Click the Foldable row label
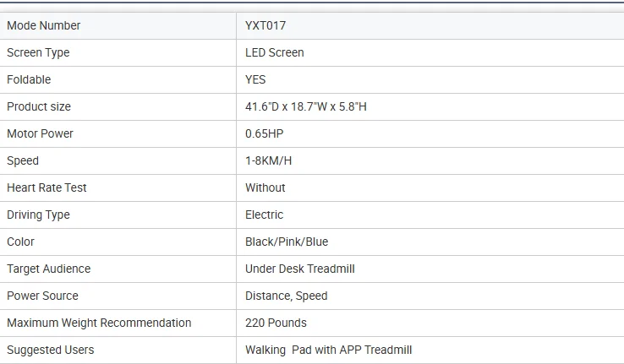The width and height of the screenshot is (624, 364). pos(29,79)
